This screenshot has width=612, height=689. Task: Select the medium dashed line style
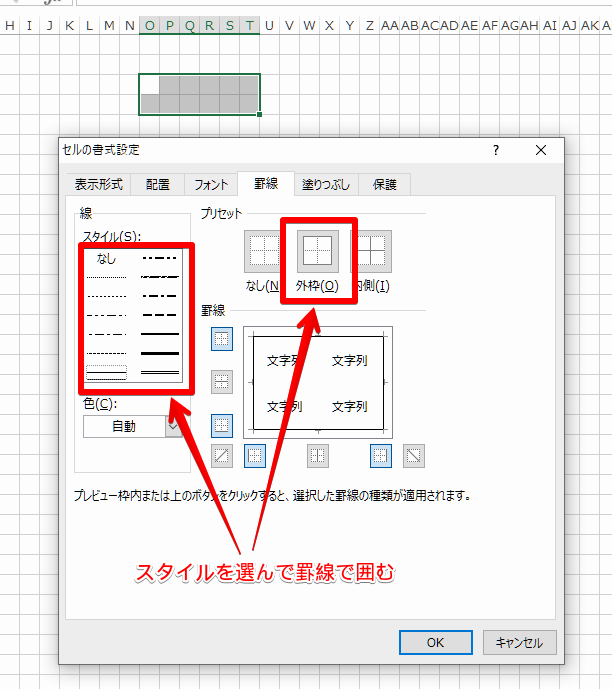coord(160,315)
